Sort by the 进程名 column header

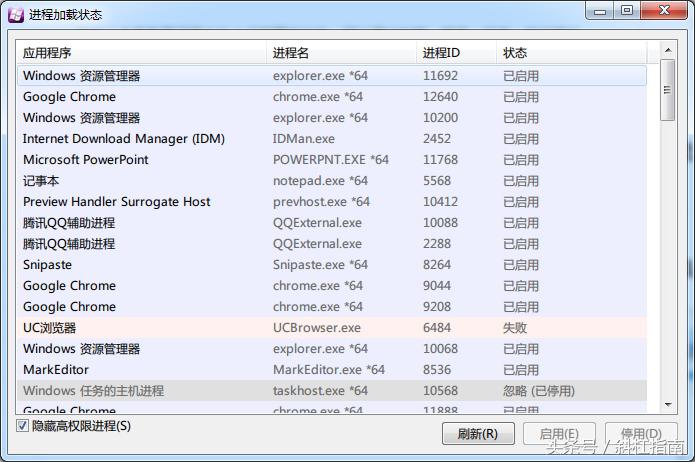[x=342, y=53]
